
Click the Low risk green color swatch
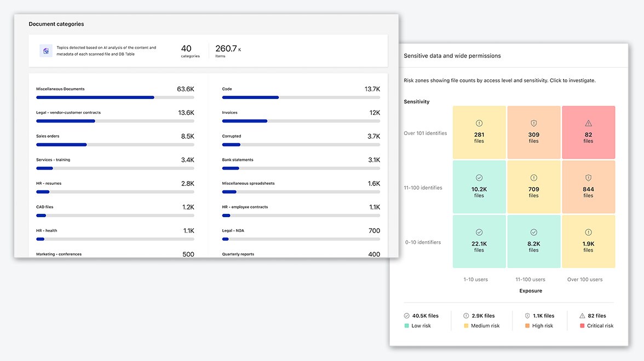pos(406,326)
